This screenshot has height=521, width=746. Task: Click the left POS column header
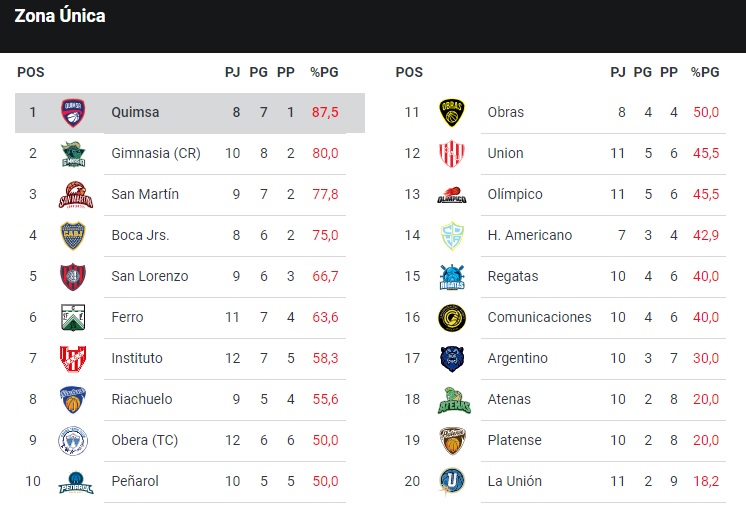[x=31, y=72]
